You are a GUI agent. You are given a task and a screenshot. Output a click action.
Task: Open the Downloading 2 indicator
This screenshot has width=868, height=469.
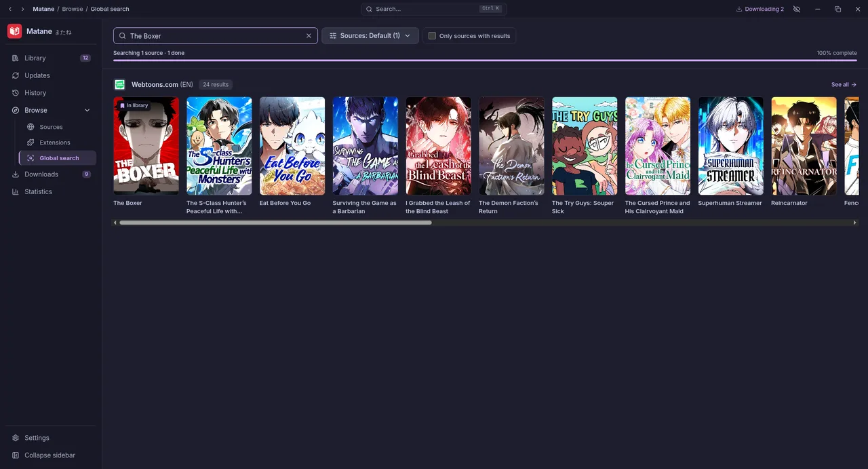759,9
